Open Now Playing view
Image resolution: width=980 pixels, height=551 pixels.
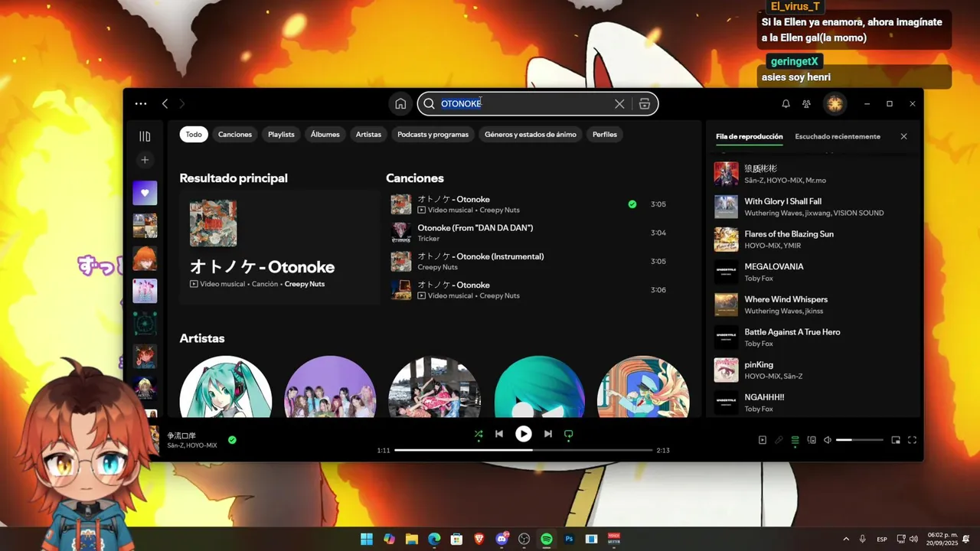click(x=763, y=440)
